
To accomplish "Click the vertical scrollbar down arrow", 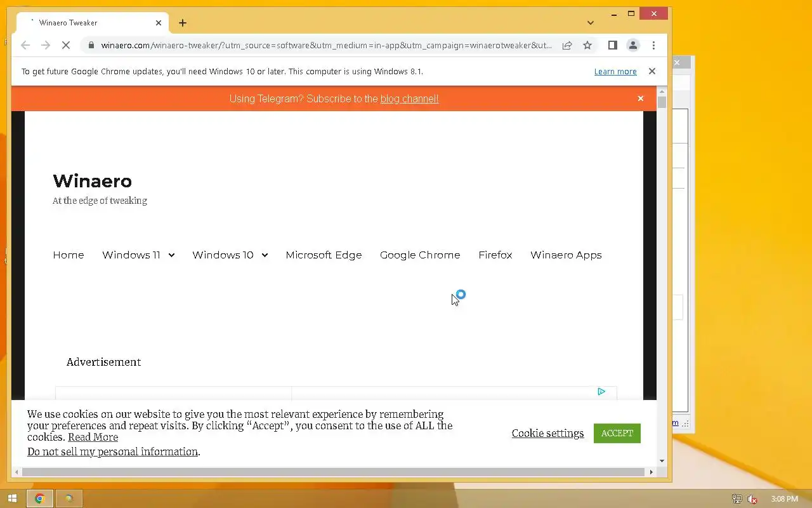I will 662,461.
